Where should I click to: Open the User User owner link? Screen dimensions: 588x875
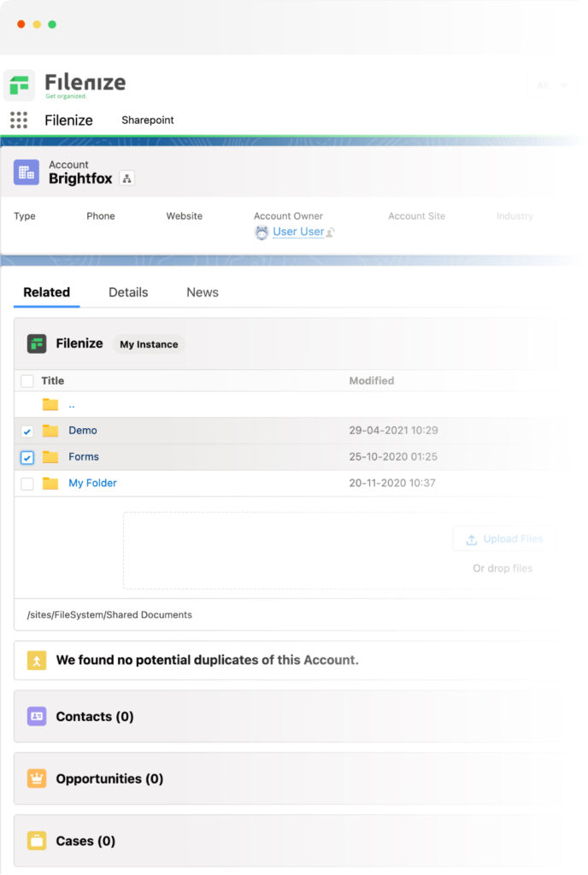click(298, 232)
